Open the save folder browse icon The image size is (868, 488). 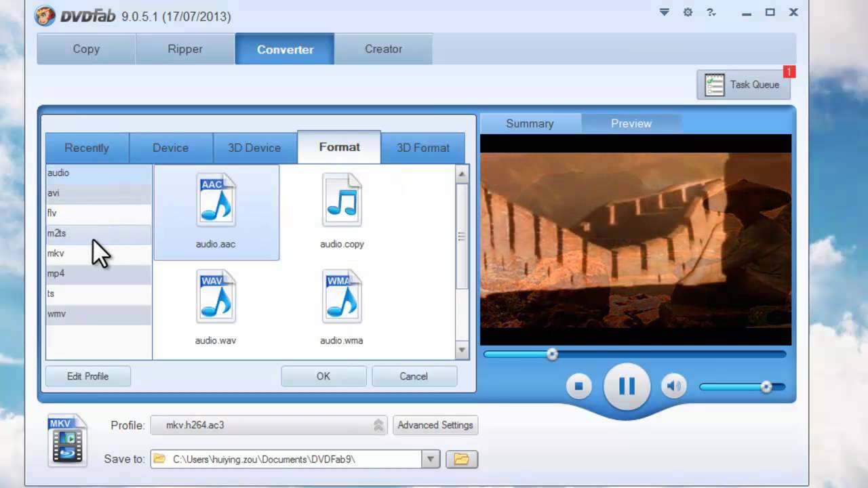click(461, 459)
